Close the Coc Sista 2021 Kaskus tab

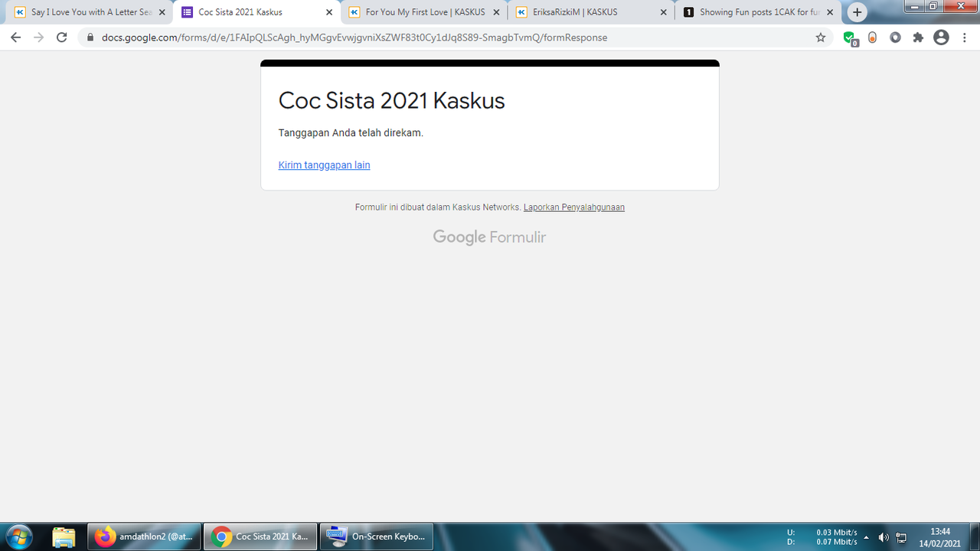coord(329,12)
